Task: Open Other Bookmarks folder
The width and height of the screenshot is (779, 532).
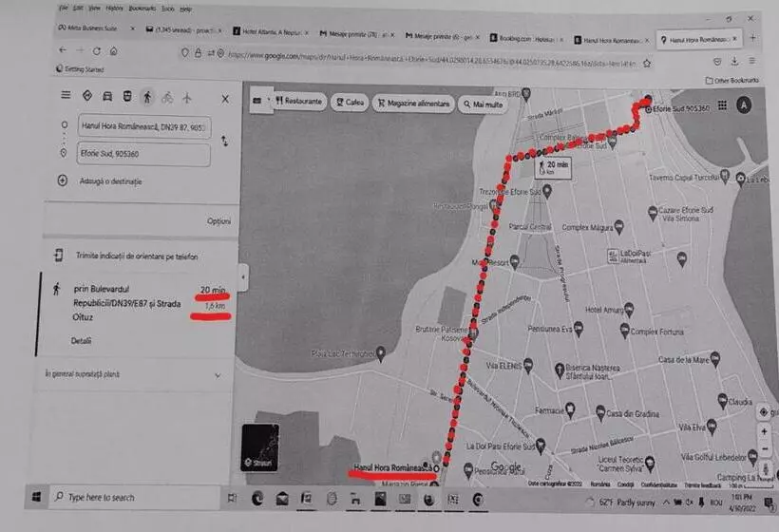Action: (732, 80)
